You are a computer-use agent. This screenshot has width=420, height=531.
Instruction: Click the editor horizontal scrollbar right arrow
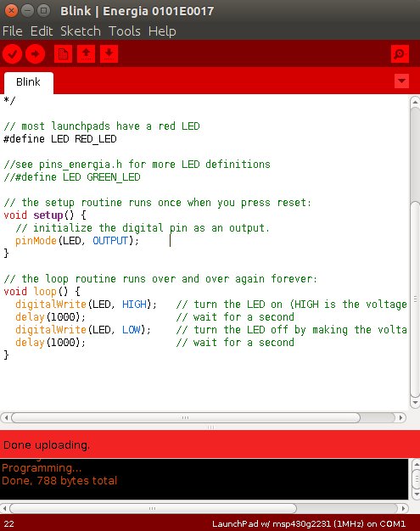pos(401,417)
